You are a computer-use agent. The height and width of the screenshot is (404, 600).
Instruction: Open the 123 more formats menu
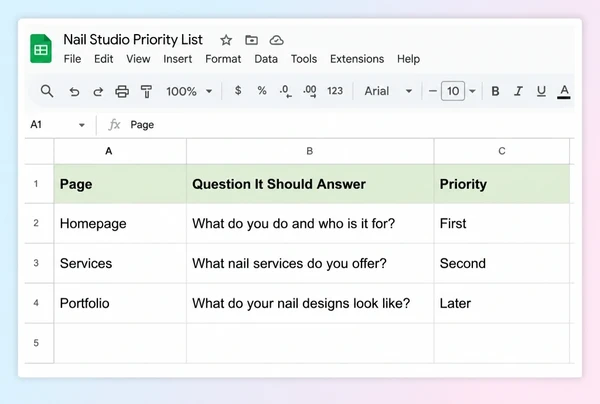tap(335, 91)
